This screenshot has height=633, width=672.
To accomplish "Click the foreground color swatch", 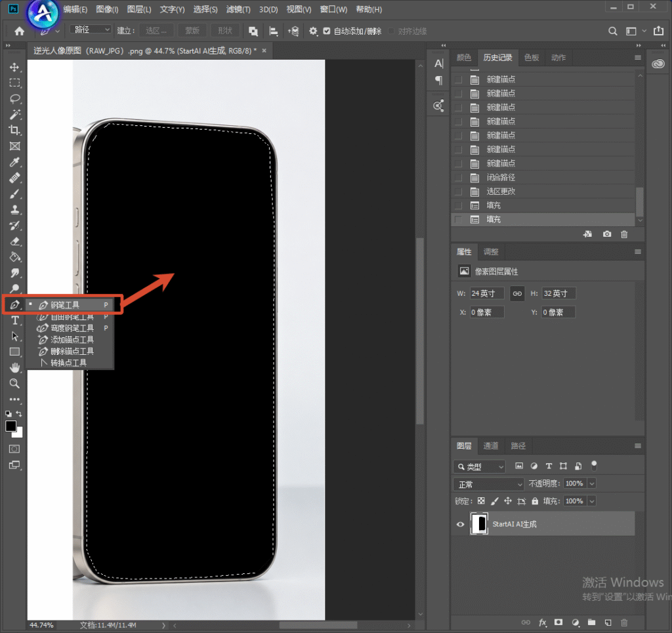I will pyautogui.click(x=10, y=426).
